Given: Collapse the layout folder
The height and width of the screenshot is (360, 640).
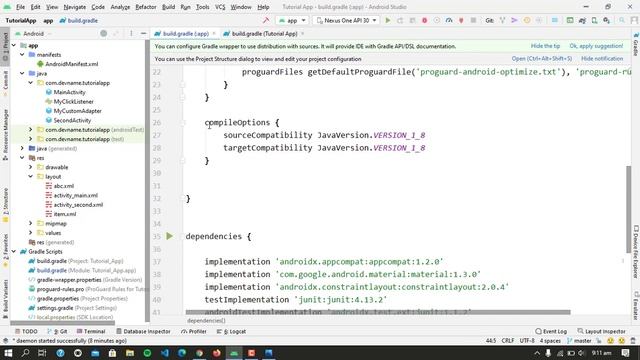Looking at the screenshot, I should [x=31, y=176].
